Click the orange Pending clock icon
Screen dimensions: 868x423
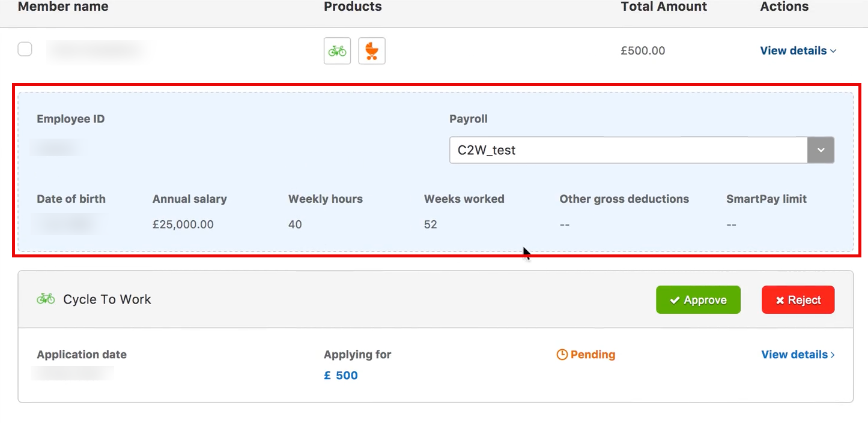[562, 355]
